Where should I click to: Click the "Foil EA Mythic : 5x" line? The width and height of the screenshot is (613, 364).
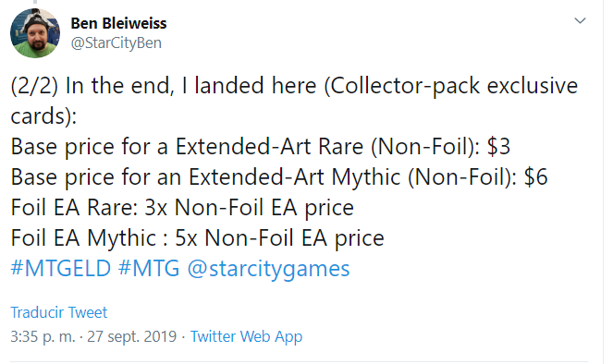coord(198,238)
